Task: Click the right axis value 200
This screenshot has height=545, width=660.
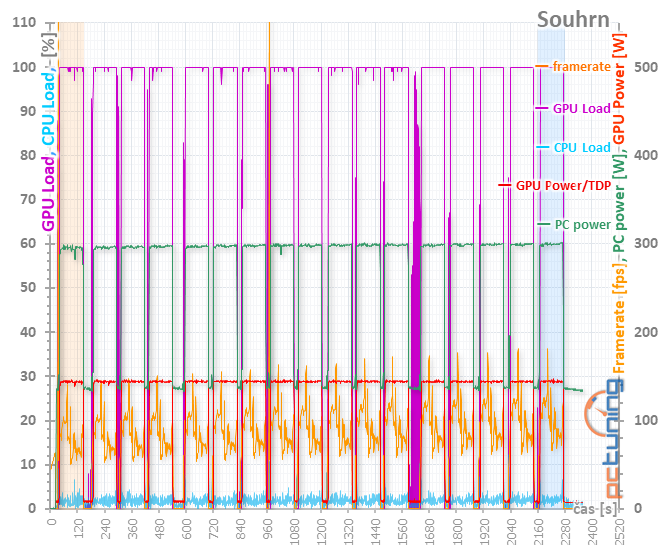Action: tap(646, 332)
